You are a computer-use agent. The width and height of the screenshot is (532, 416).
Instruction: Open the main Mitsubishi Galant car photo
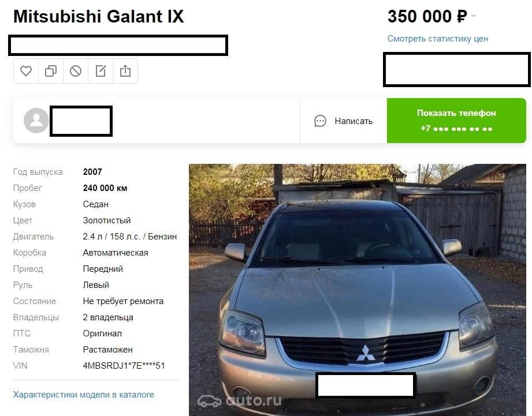pos(358,290)
